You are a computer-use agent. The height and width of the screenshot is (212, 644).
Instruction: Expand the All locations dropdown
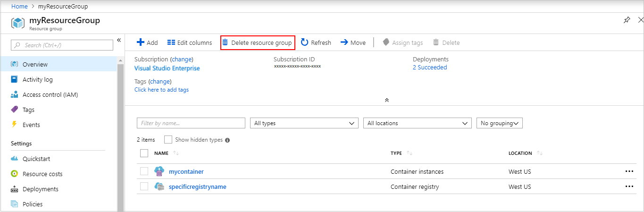click(x=417, y=123)
